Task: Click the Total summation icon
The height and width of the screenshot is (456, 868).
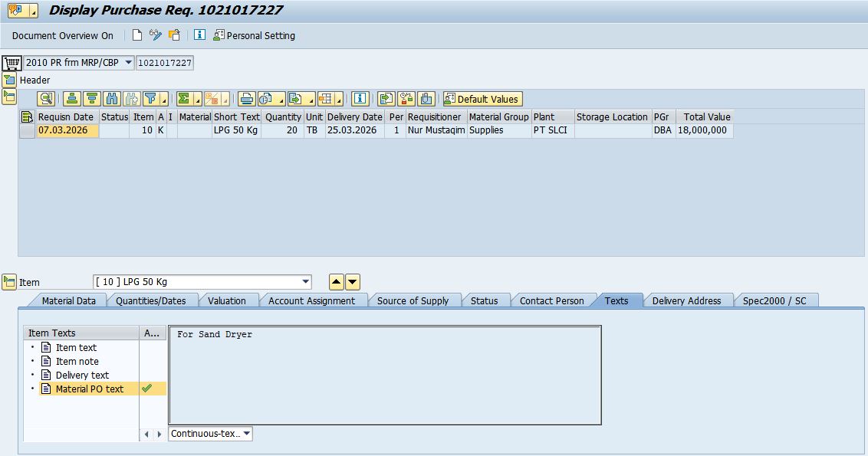Action: point(184,99)
